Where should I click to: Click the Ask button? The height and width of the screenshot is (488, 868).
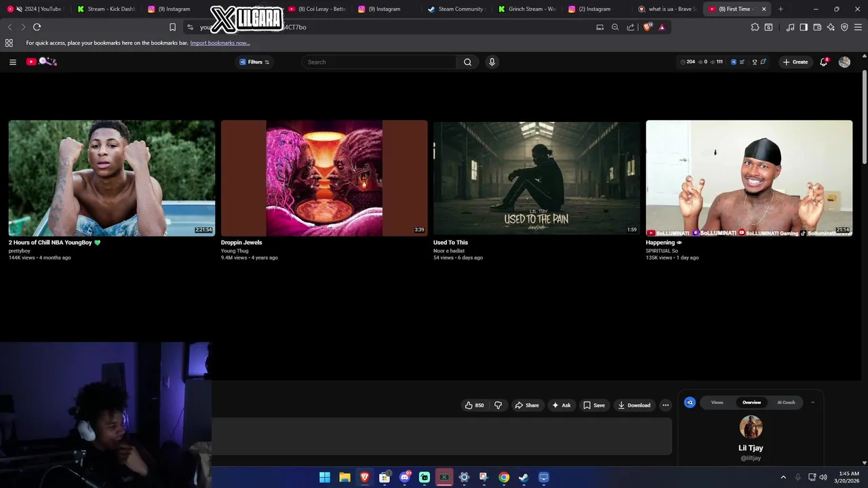pos(561,405)
